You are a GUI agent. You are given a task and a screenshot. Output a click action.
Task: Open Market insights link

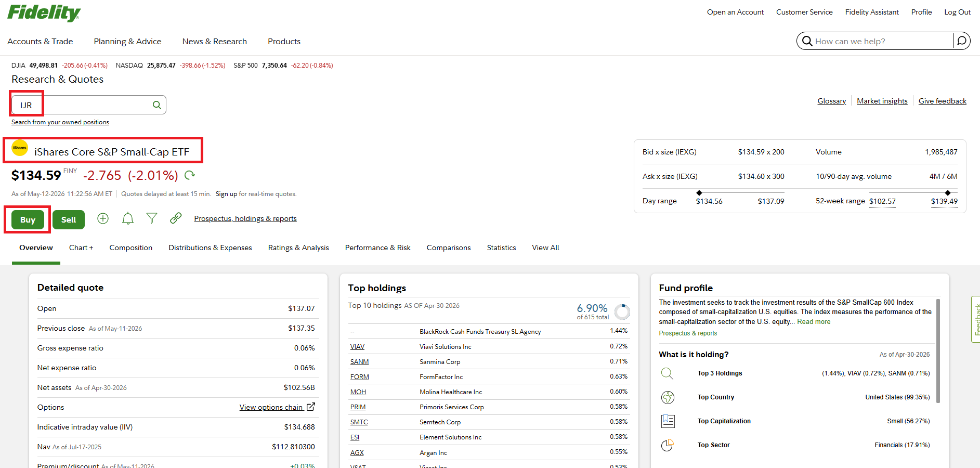coord(882,101)
